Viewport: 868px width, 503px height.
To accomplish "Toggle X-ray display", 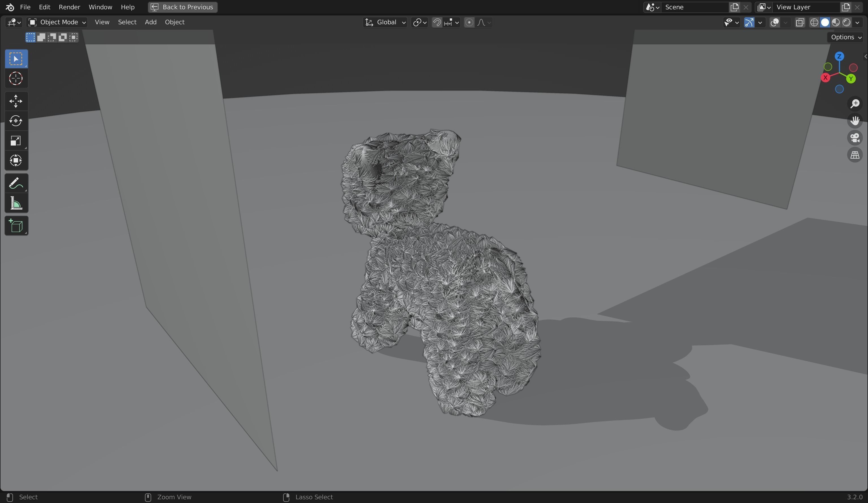I will click(x=800, y=22).
